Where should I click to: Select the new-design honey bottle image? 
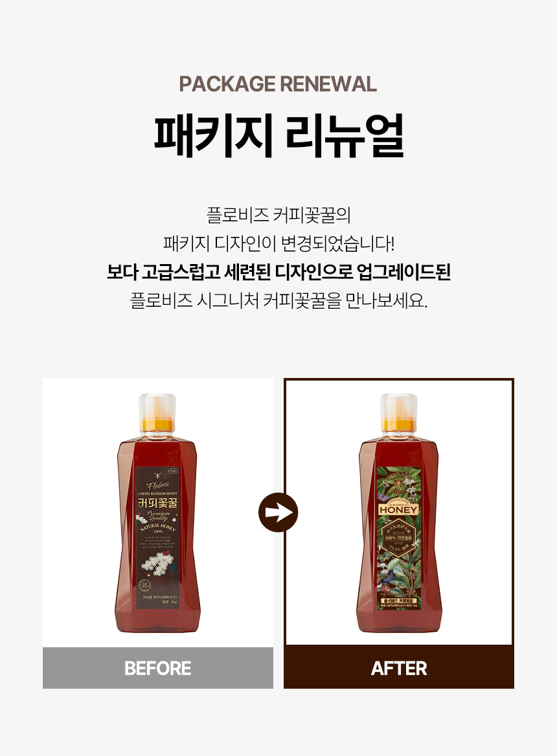tap(399, 513)
